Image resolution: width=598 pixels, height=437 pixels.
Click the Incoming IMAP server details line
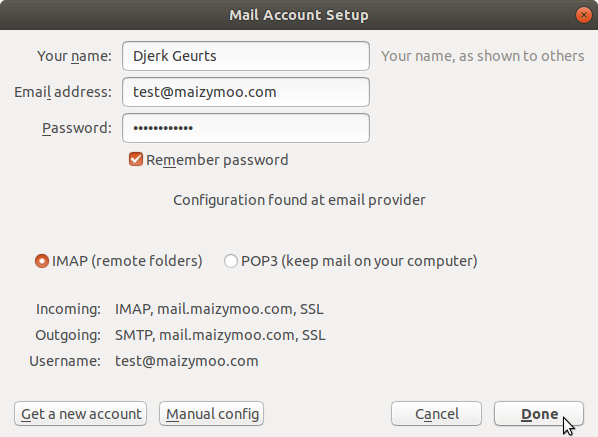[x=219, y=309]
